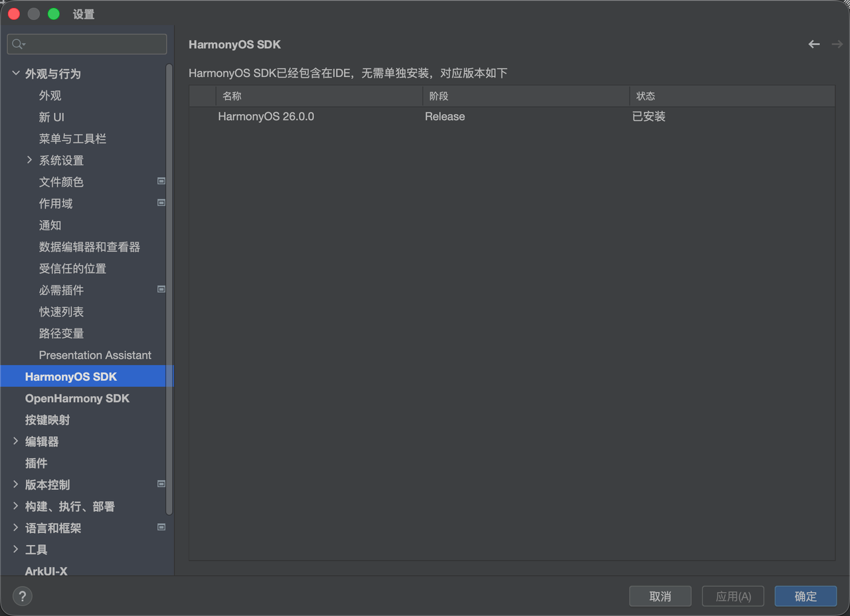The width and height of the screenshot is (850, 616).
Task: Collapse the 外观与行为 section
Action: click(16, 74)
